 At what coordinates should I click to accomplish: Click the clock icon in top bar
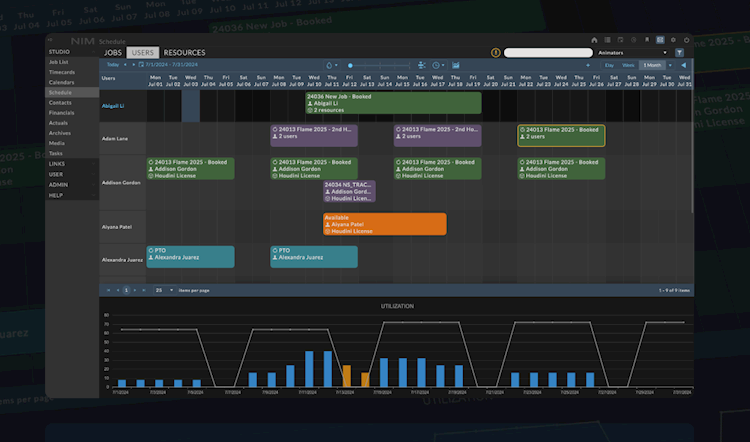(633, 40)
